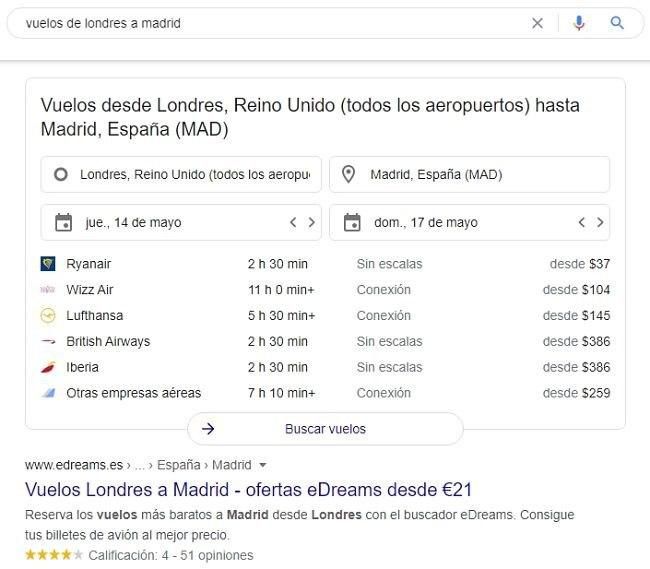The height and width of the screenshot is (569, 650).
Task: Open the return calendar icon for 17 de mayo
Action: coord(352,223)
